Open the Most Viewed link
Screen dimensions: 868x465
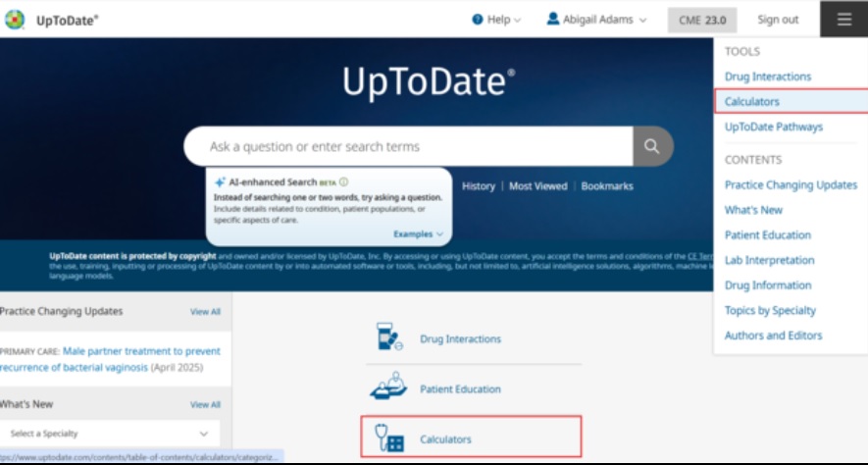[x=537, y=186]
